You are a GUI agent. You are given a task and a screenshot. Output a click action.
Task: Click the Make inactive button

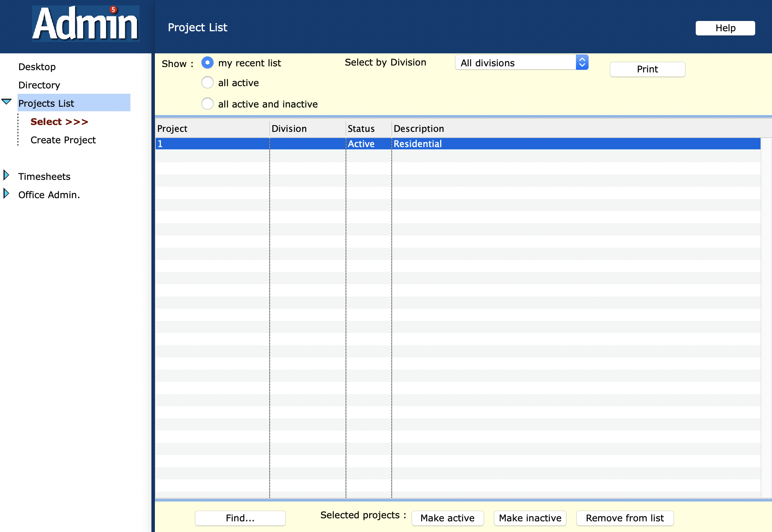pyautogui.click(x=529, y=518)
